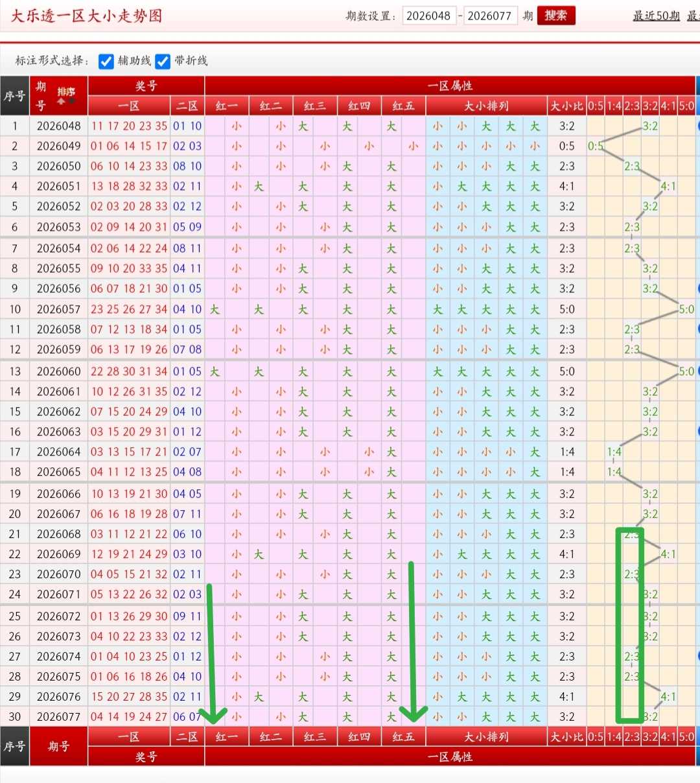Select period number 2026060

(58, 371)
